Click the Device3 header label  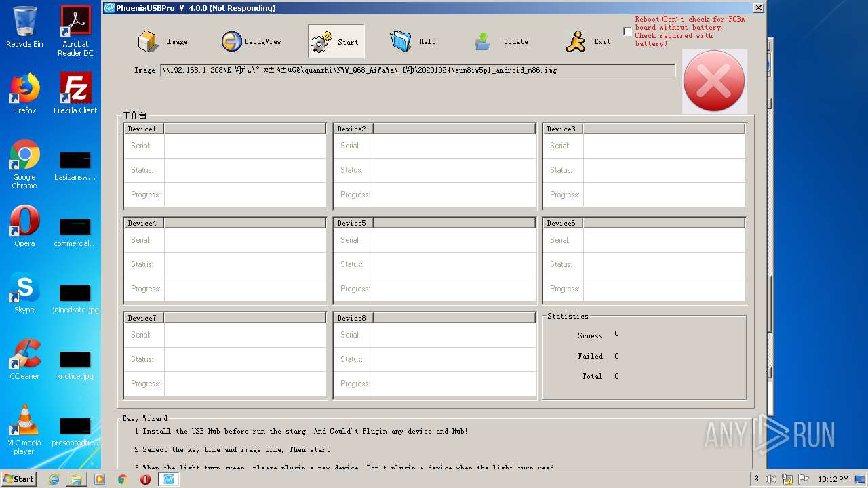click(x=561, y=129)
